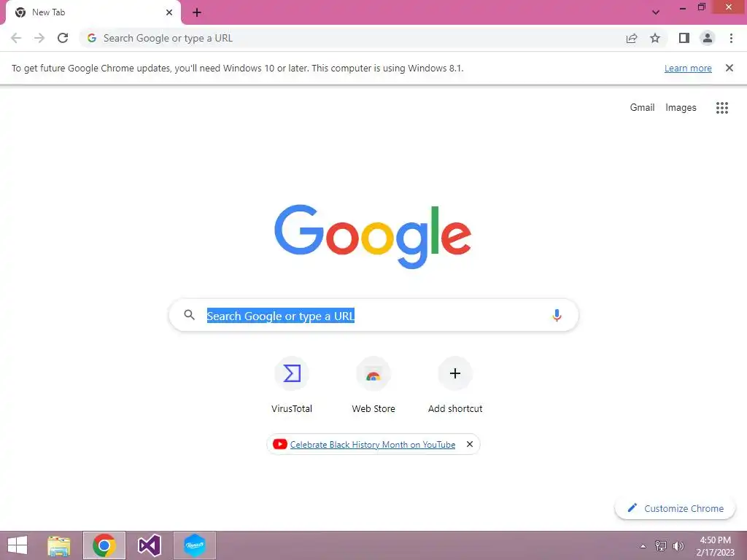Click the Chrome taskbar icon
747x560 pixels.
[x=104, y=545]
